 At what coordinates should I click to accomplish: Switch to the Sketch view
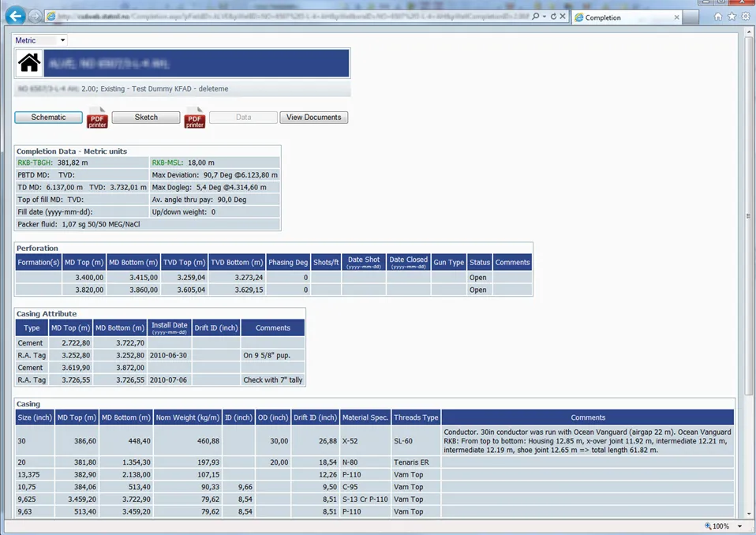(x=145, y=117)
